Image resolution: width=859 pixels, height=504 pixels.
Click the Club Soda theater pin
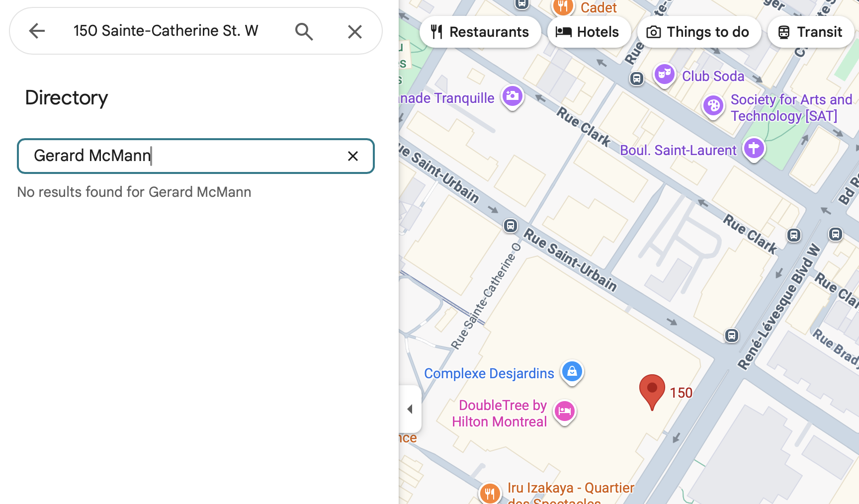coord(664,76)
